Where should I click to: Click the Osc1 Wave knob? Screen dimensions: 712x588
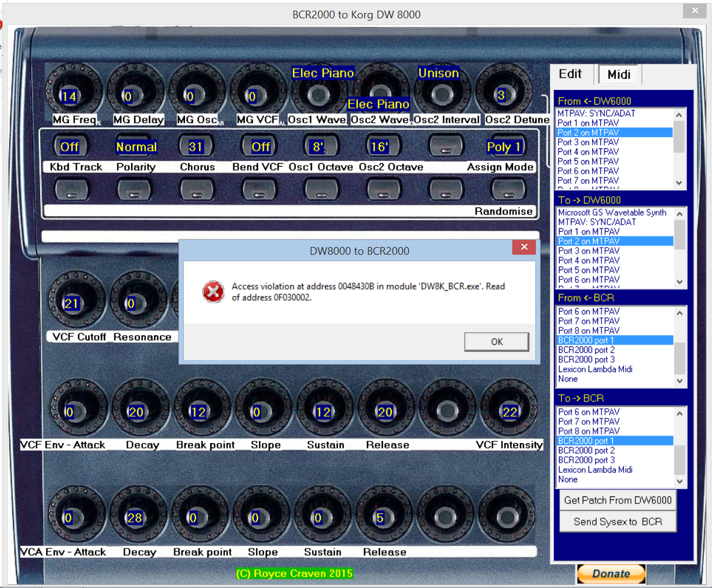pyautogui.click(x=318, y=95)
